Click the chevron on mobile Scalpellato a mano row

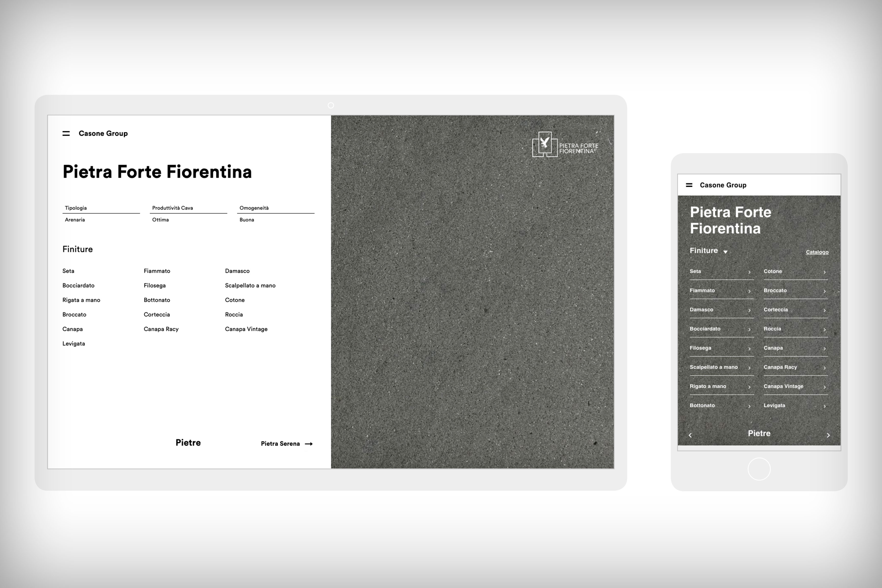click(x=749, y=368)
